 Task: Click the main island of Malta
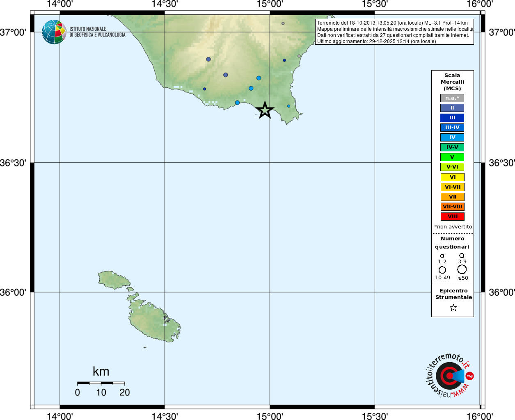[x=154, y=320]
